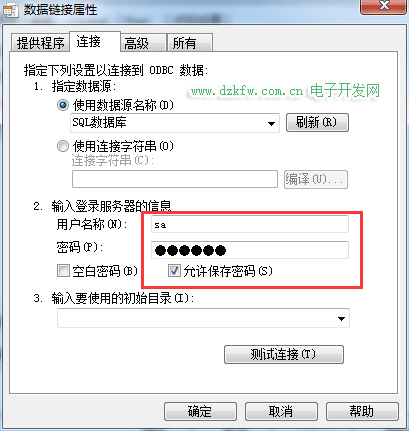Image resolution: width=409 pixels, height=431 pixels.
Task: Close the 数据链接属性 dialog
Action: point(383,6)
